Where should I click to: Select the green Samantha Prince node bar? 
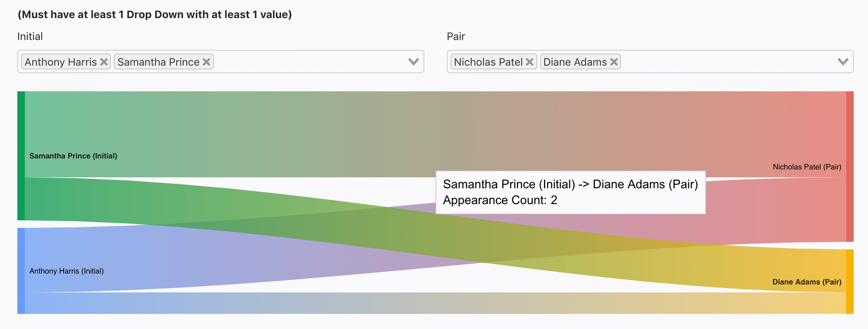point(21,155)
